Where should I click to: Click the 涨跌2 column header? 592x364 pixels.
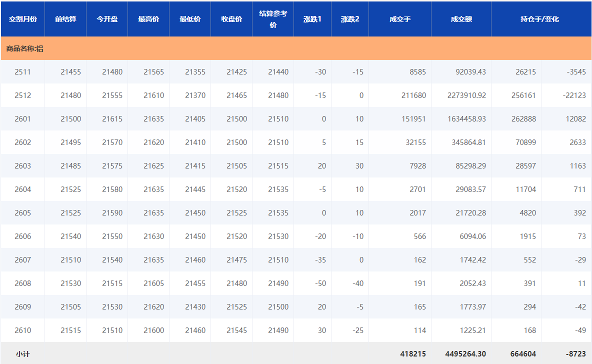coord(350,19)
